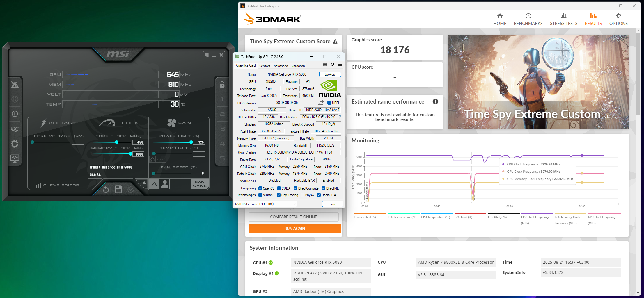
Task: Switch to the Sensors tab in GPU-Z
Action: click(x=265, y=66)
